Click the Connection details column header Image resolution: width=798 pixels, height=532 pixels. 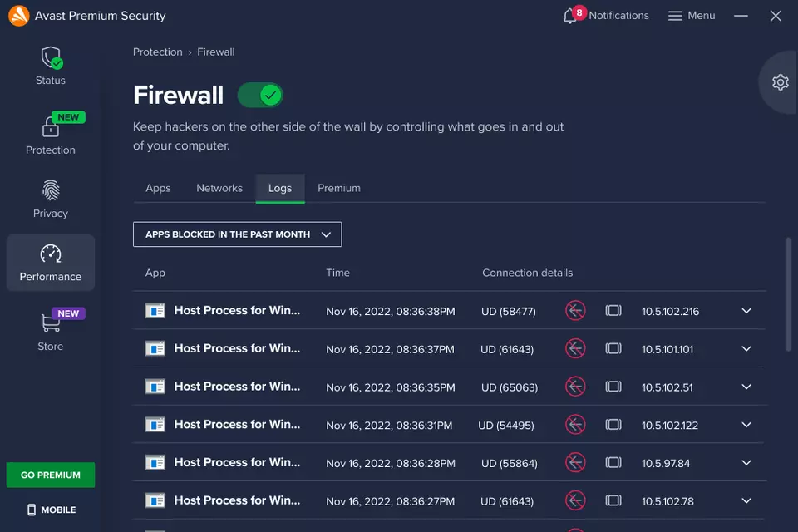point(527,273)
